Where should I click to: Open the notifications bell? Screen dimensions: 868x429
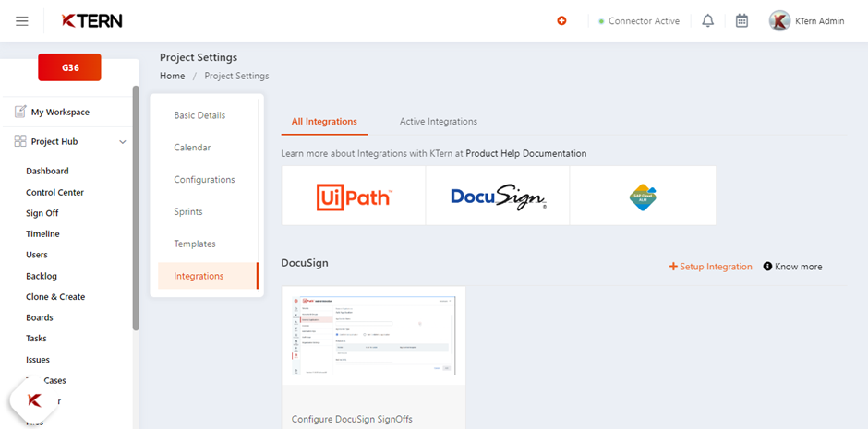[707, 21]
